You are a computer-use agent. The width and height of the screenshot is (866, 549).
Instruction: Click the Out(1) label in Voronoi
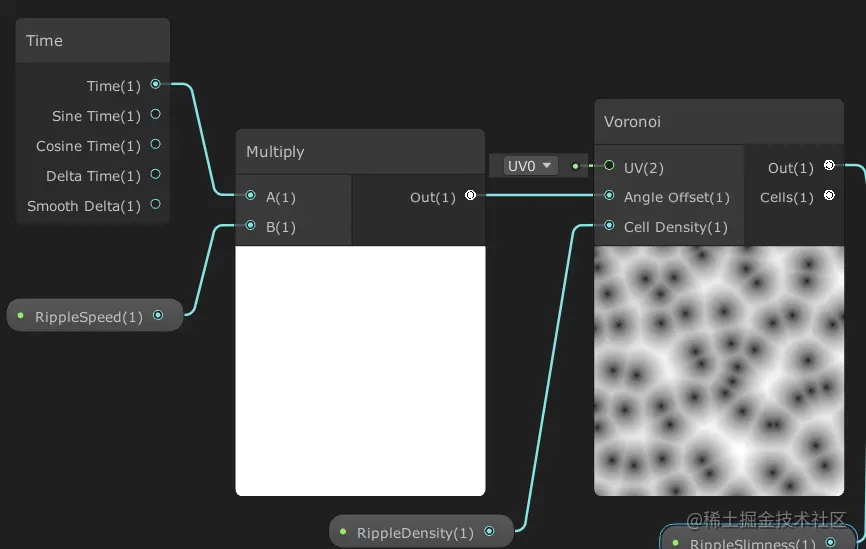click(x=790, y=168)
